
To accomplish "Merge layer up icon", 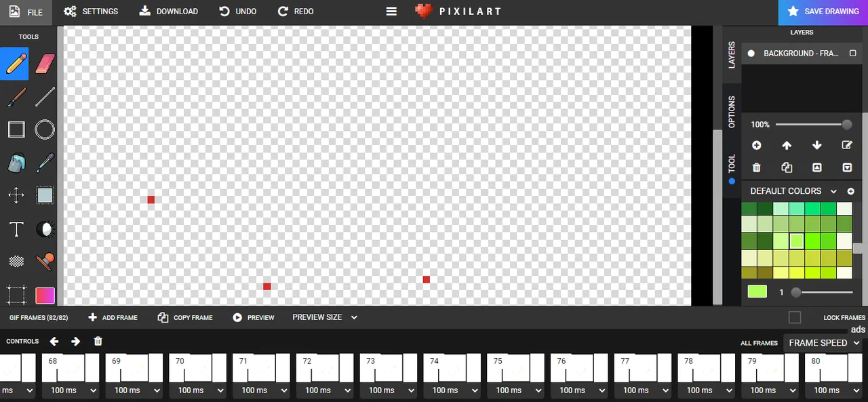I will (x=816, y=167).
